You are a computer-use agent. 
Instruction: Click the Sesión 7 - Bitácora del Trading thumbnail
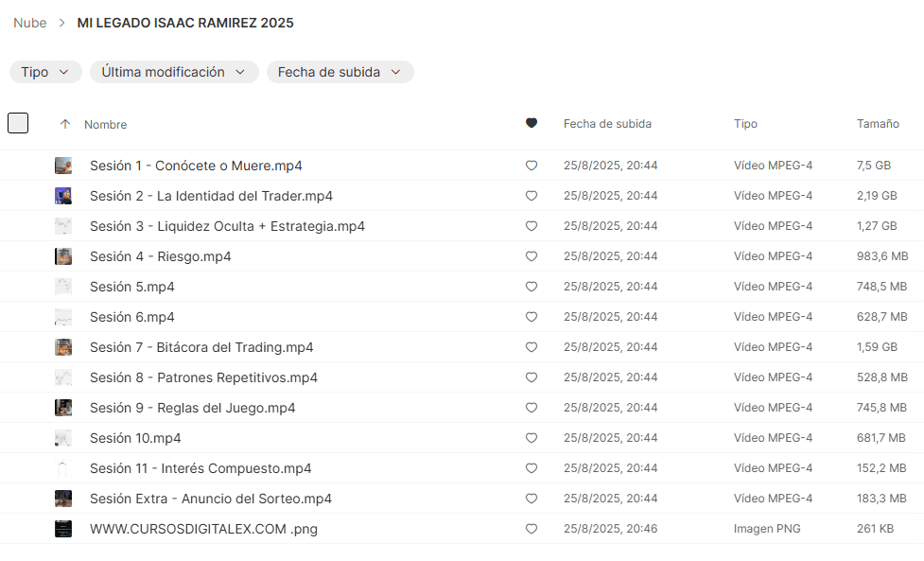[63, 347]
